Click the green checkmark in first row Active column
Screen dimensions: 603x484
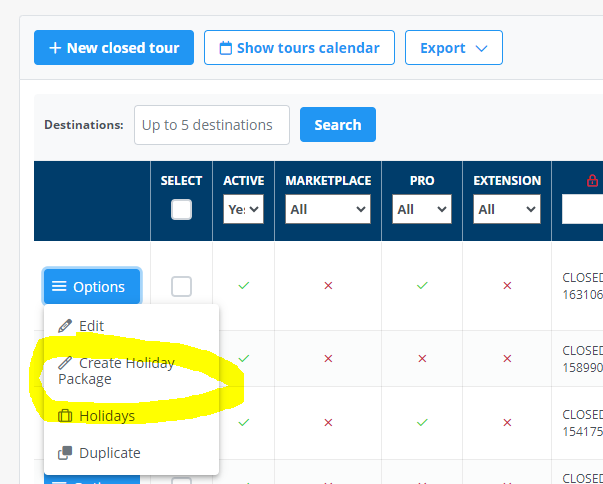244,286
